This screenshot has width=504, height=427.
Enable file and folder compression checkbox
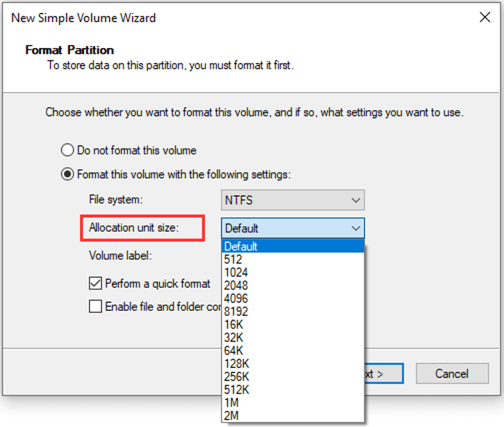tap(95, 306)
